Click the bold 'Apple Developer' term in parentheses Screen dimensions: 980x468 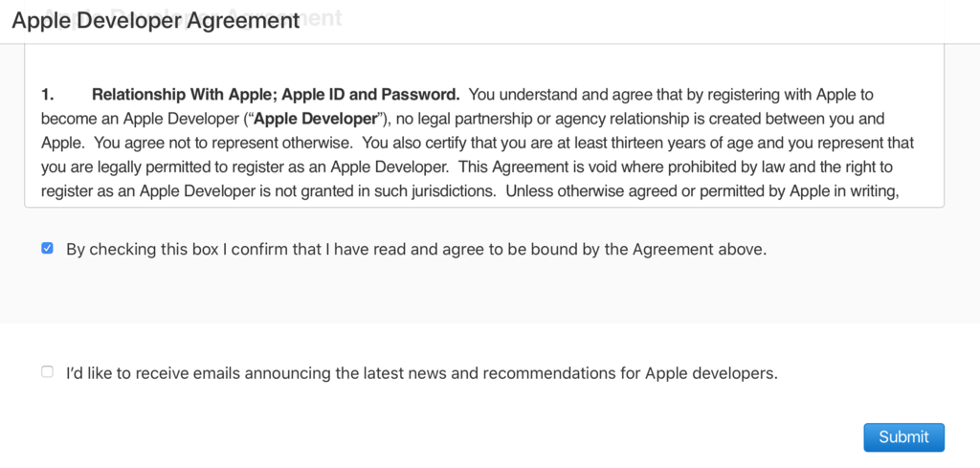pyautogui.click(x=314, y=119)
